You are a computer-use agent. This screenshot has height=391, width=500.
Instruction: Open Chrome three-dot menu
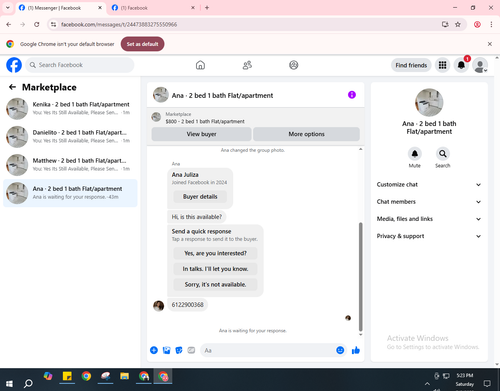click(491, 24)
